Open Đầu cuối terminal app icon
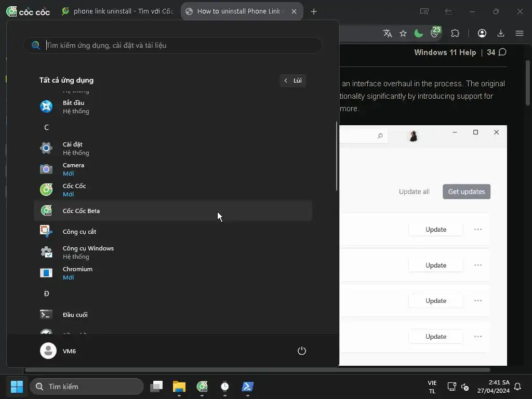 pos(46,314)
